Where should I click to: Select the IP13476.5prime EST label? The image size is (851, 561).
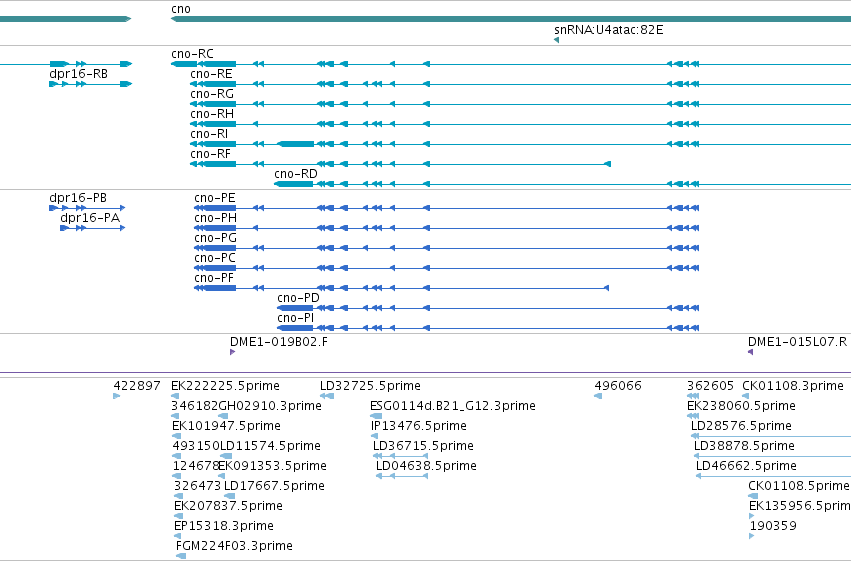point(419,426)
